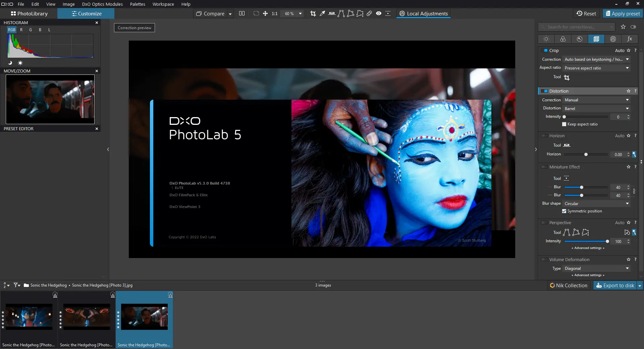Open the fx Watermark & Effects tab
This screenshot has width=644, height=349.
click(x=630, y=39)
